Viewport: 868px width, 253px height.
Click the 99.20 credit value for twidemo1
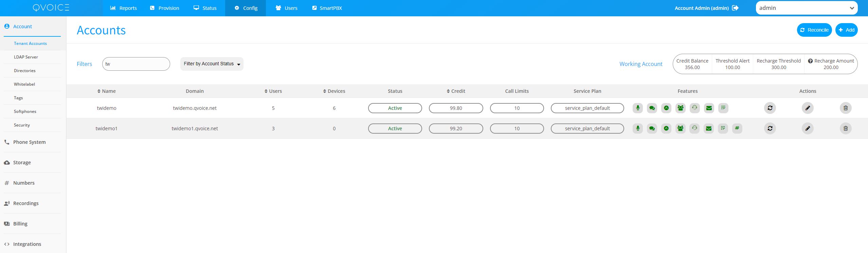(x=456, y=129)
